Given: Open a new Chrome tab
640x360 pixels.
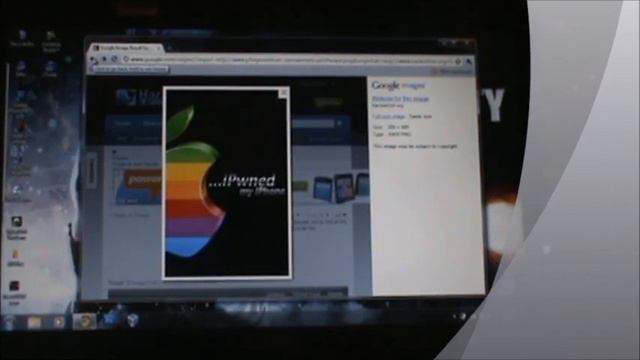Looking at the screenshot, I should pyautogui.click(x=170, y=48).
